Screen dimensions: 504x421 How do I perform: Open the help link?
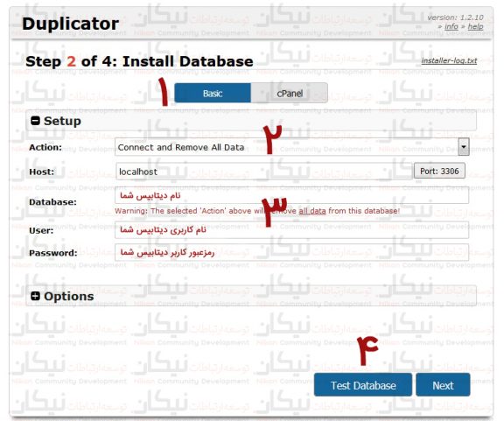(x=475, y=26)
